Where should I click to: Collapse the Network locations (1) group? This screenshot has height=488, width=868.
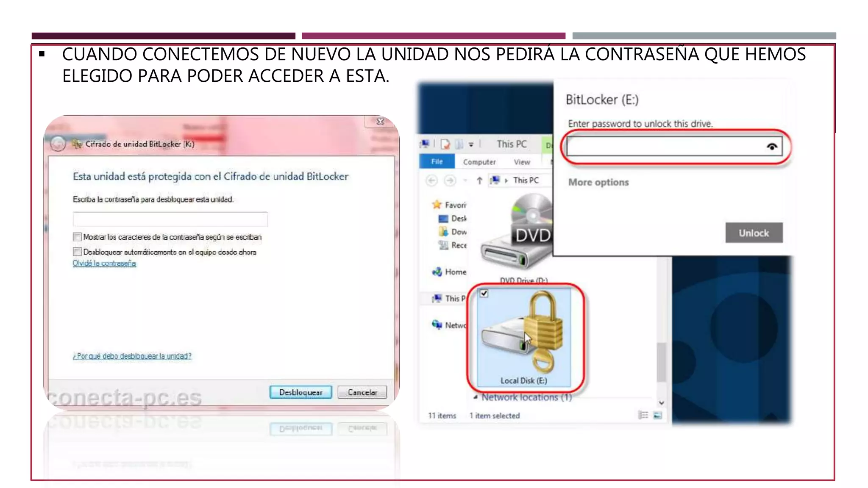476,397
